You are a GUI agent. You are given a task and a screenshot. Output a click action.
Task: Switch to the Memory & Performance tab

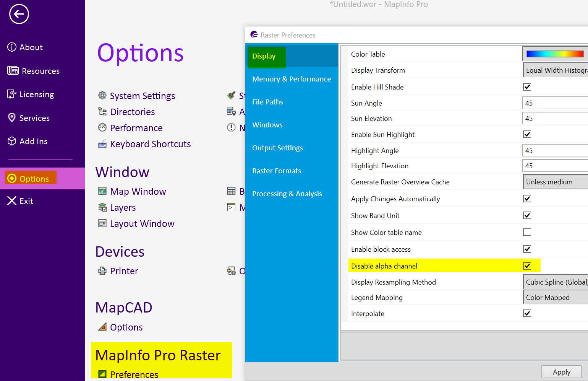[x=292, y=79]
